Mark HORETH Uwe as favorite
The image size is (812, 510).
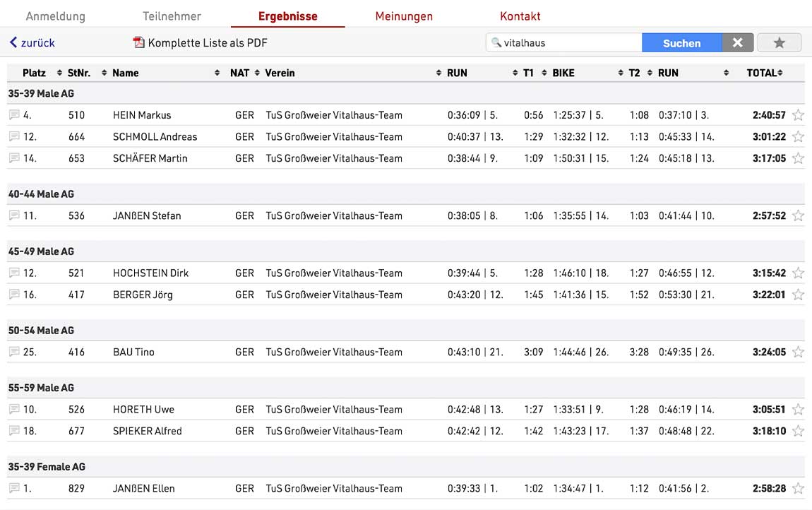click(798, 409)
